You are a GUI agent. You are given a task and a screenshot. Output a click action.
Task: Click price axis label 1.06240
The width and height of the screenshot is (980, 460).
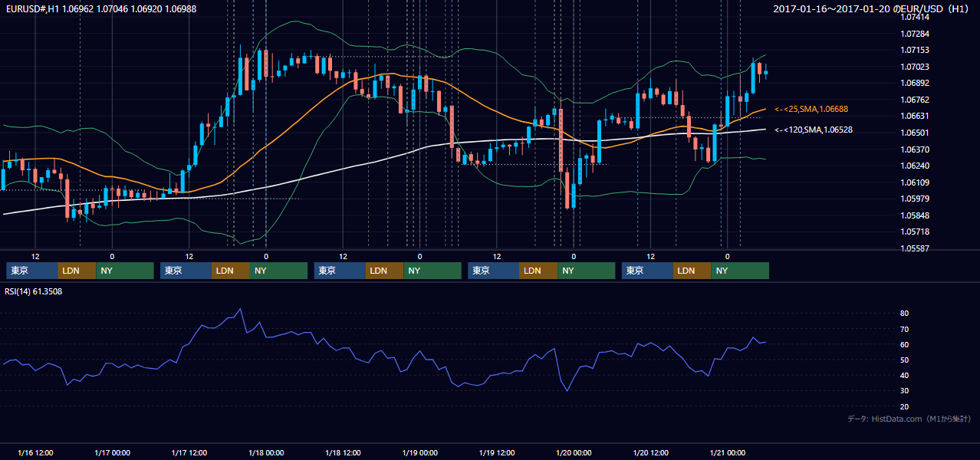point(915,166)
